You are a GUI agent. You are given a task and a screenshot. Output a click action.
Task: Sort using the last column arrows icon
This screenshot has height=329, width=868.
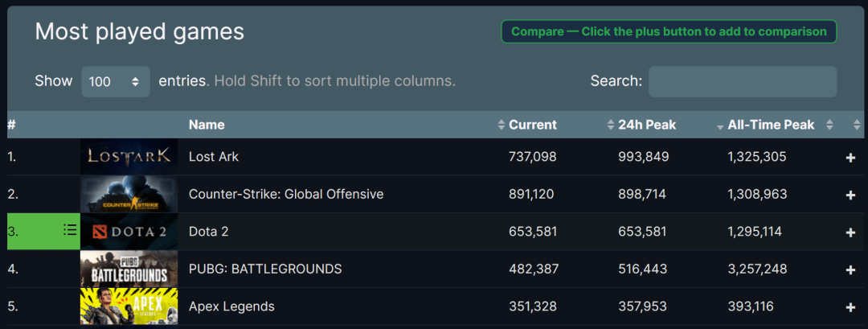(x=857, y=125)
